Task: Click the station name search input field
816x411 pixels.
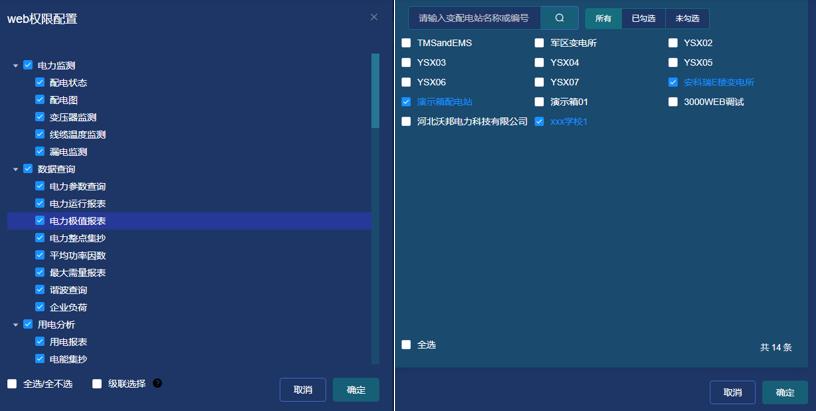Action: (474, 18)
